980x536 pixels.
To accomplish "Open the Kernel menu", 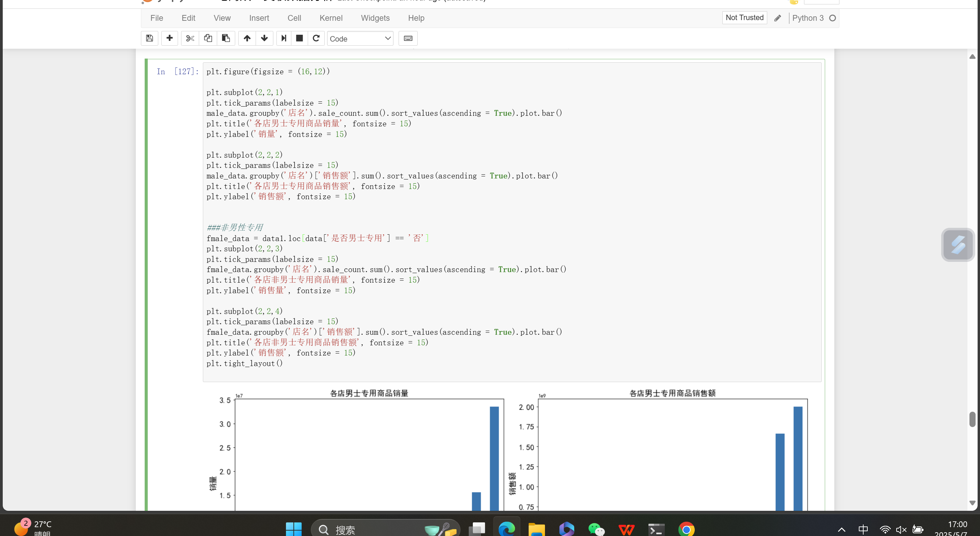I will coord(331,18).
